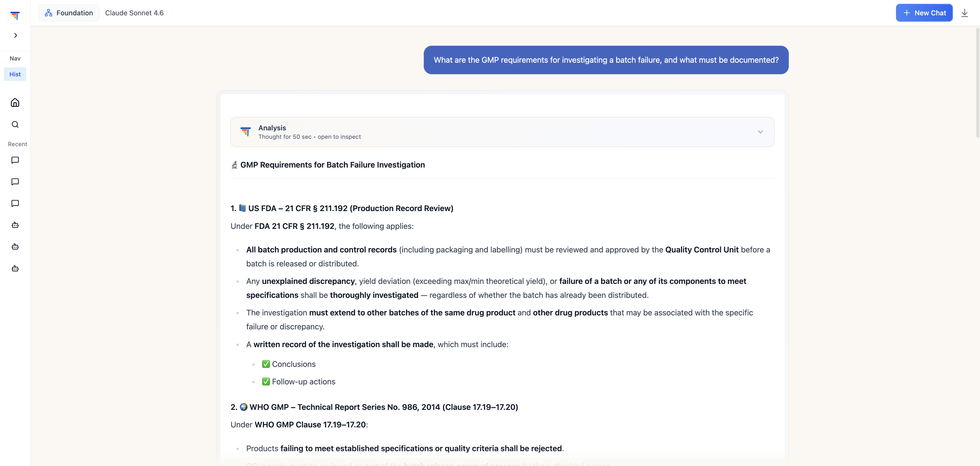Start a New Chat
The image size is (980, 466).
point(924,13)
